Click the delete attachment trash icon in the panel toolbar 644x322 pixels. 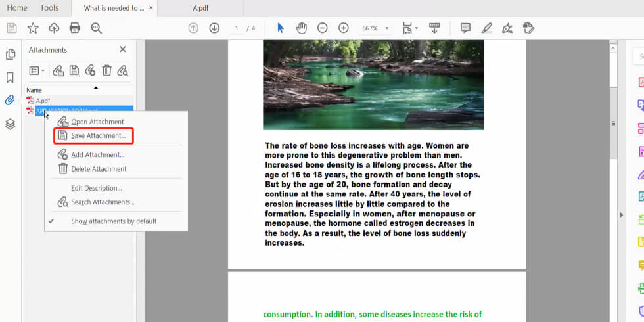[106, 71]
